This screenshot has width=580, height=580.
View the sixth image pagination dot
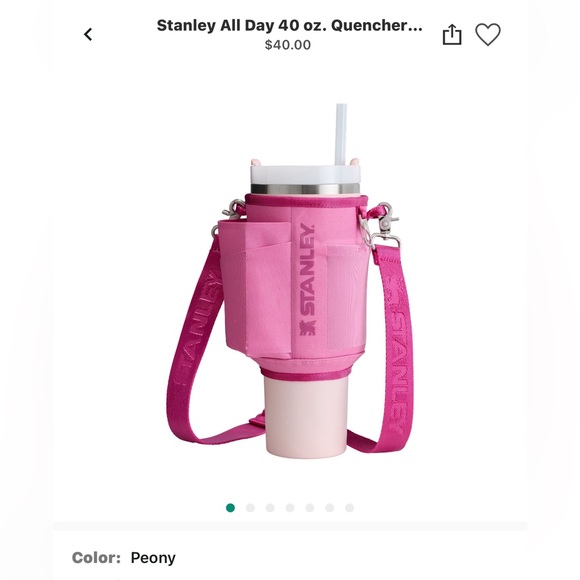pyautogui.click(x=330, y=508)
